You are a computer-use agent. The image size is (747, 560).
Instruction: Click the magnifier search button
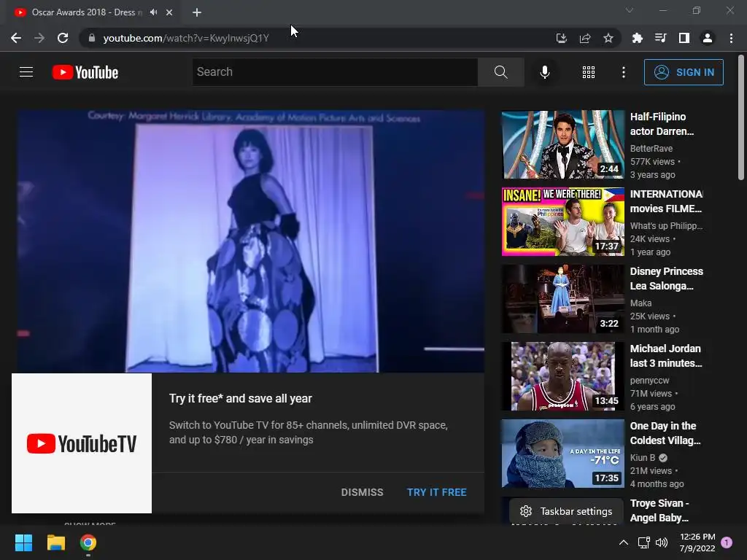(x=500, y=72)
